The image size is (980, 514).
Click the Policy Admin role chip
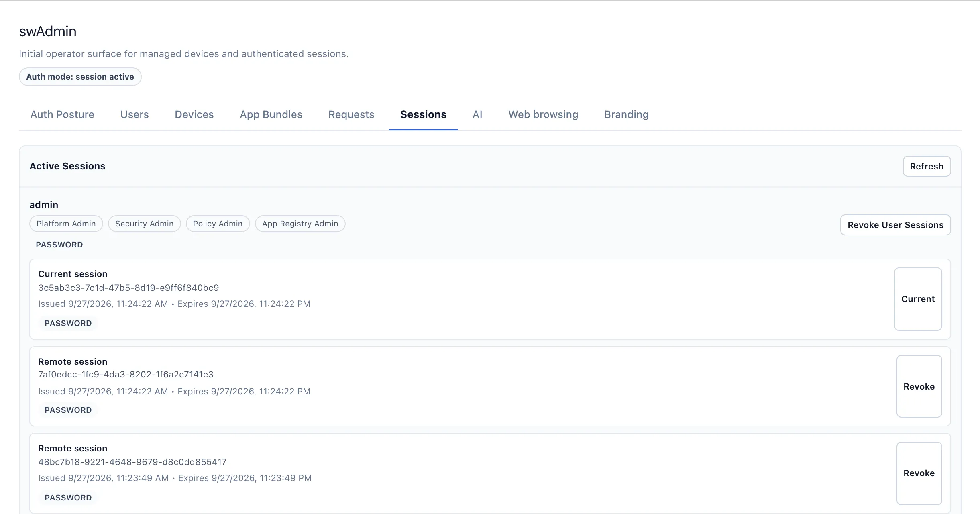[x=218, y=224]
